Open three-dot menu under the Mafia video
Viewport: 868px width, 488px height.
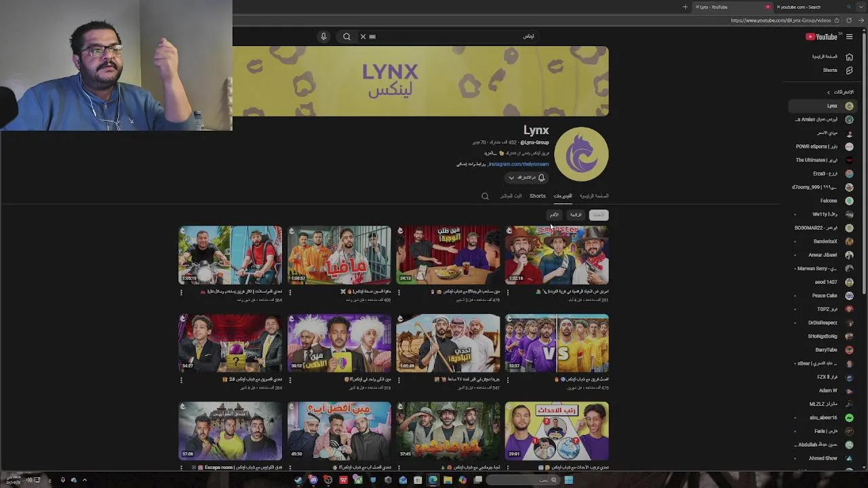[x=290, y=293]
